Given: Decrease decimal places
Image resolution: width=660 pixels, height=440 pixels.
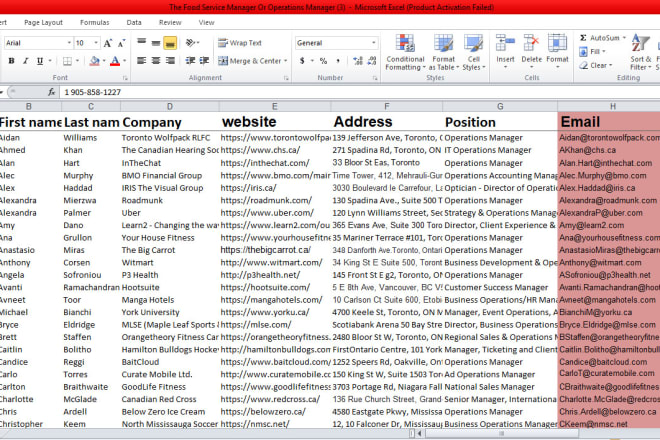Looking at the screenshot, I should pyautogui.click(x=372, y=61).
